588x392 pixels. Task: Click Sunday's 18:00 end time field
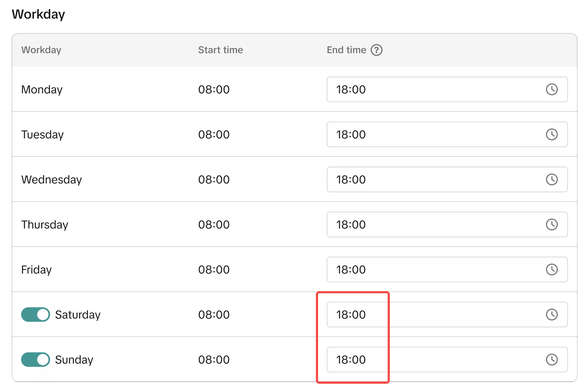431,360
